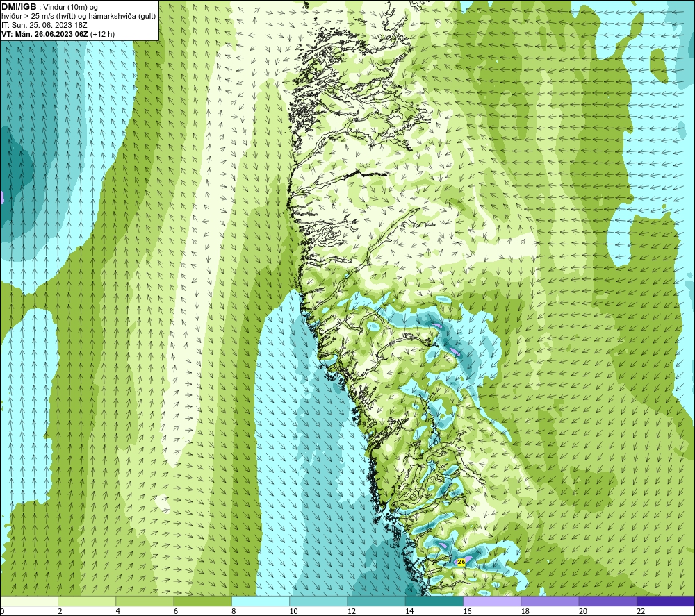Image resolution: width=695 pixels, height=616 pixels.
Task: Click the legend scale label '22'
Action: coord(641,612)
